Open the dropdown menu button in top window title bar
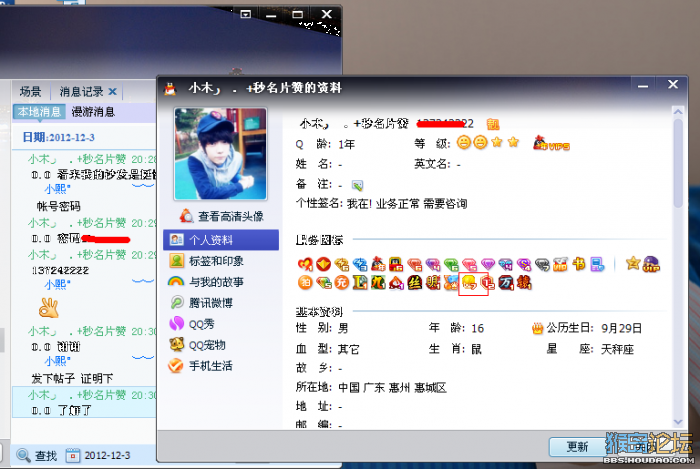Viewport: 700px width, 469px height. pyautogui.click(x=246, y=15)
